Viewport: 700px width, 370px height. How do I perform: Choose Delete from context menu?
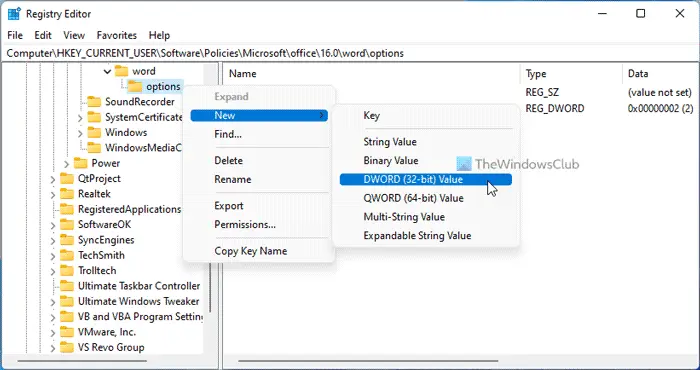pyautogui.click(x=259, y=161)
